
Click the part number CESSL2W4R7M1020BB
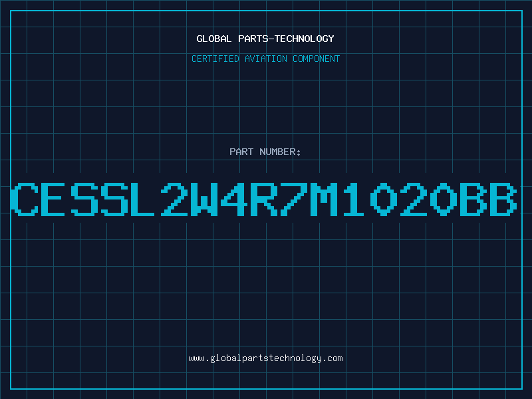click(264, 199)
